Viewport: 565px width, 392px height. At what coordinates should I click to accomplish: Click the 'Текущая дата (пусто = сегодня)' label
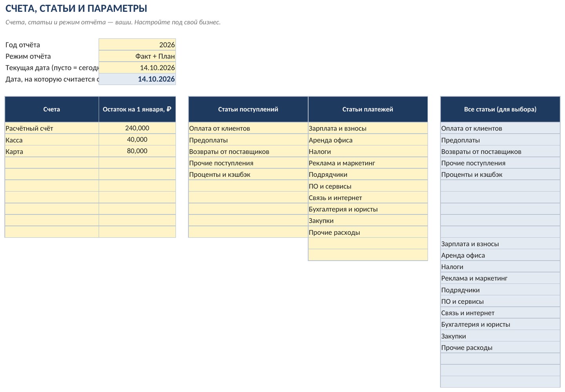click(52, 67)
